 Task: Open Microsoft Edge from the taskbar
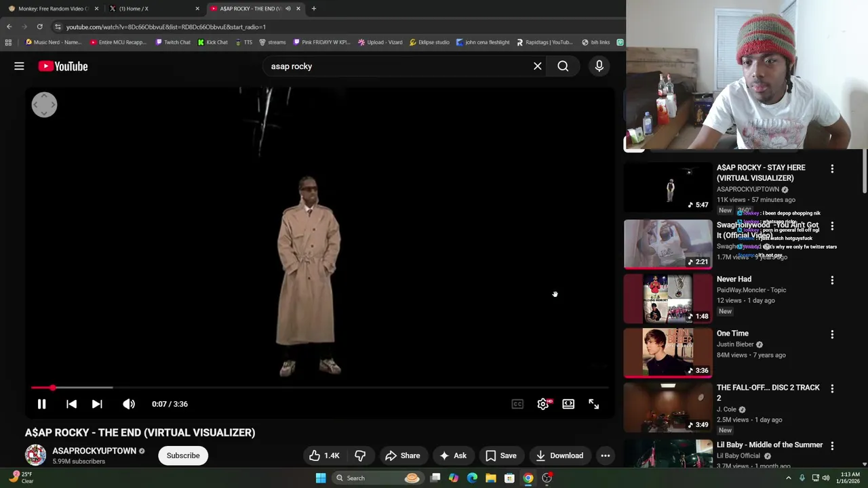(x=472, y=478)
